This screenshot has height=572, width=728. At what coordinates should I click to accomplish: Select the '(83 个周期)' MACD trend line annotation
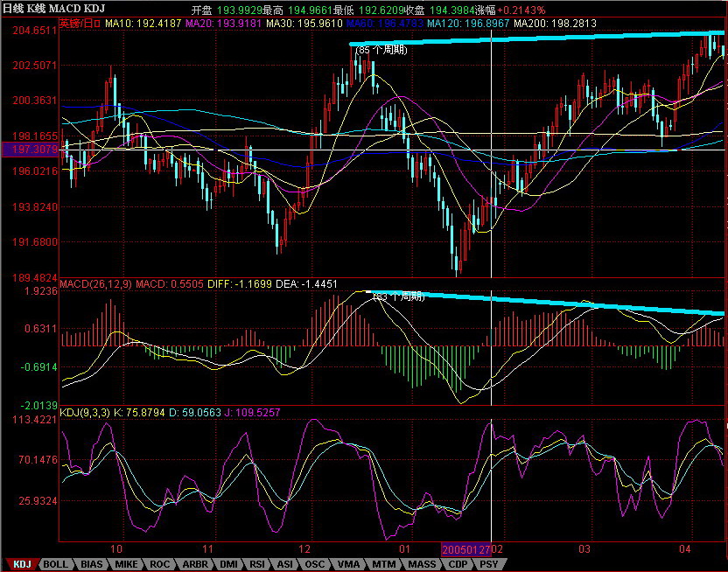click(x=398, y=296)
